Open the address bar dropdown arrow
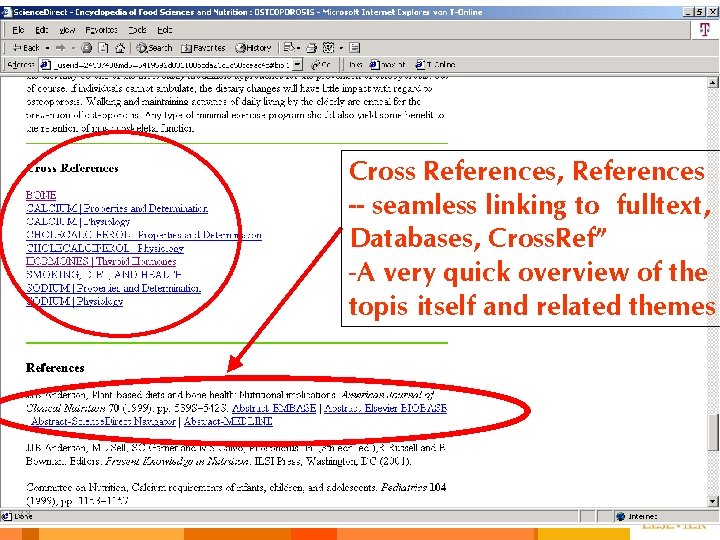Screen dimensions: 720x540 [x=298, y=65]
